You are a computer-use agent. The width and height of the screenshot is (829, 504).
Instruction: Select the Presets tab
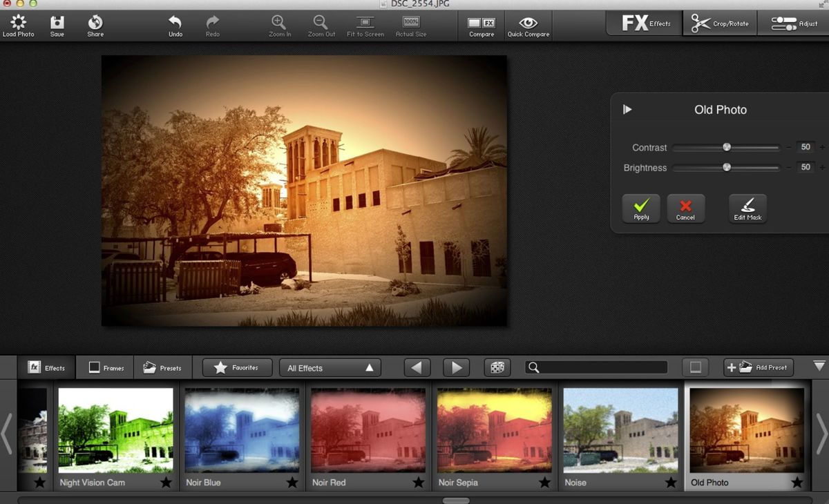(162, 367)
